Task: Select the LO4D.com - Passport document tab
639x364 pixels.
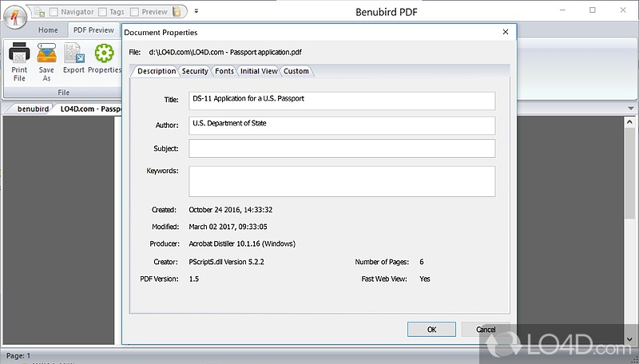Action: 90,109
